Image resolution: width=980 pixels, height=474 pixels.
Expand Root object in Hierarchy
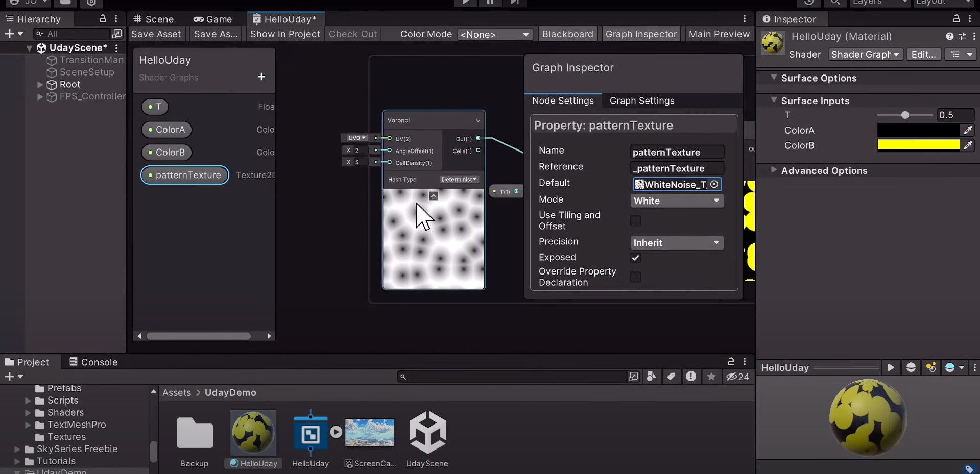click(x=40, y=85)
